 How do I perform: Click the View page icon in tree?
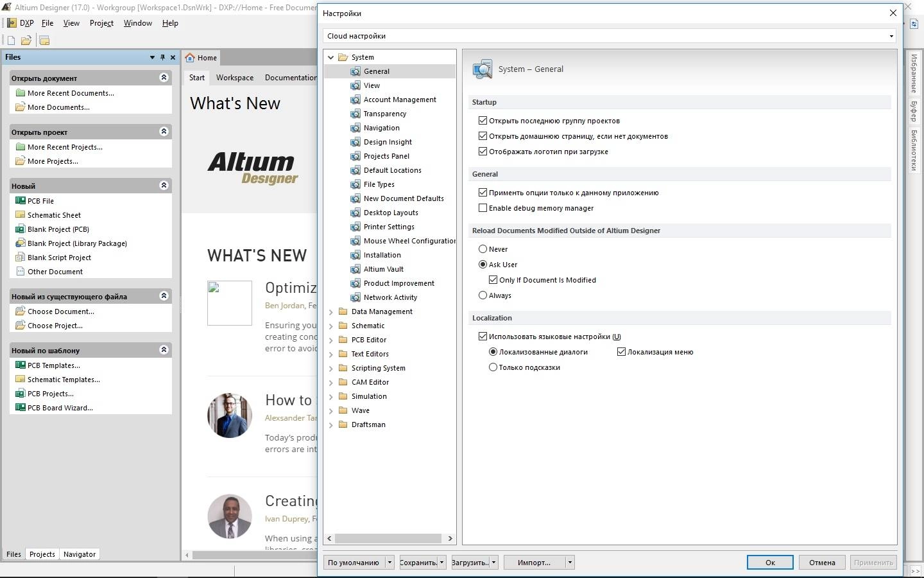pos(355,85)
